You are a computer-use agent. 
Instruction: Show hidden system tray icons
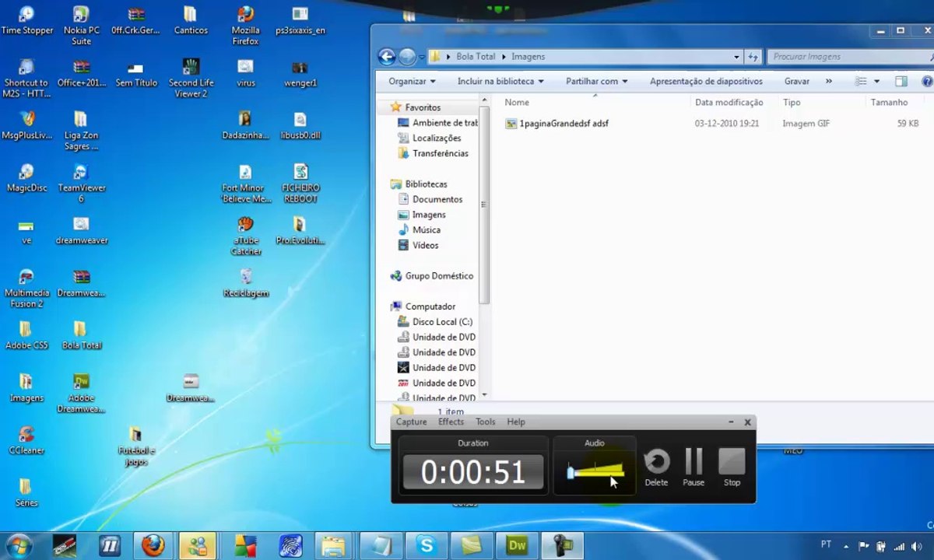848,545
